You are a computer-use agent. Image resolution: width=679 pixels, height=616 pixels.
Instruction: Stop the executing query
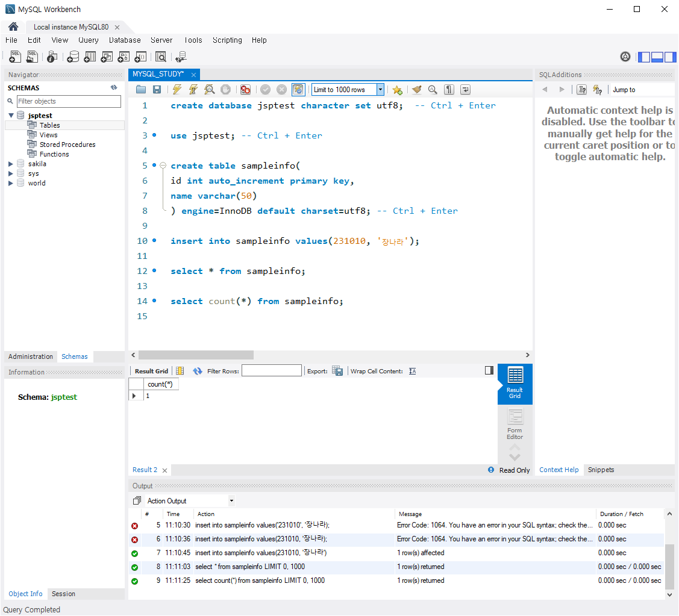tap(225, 90)
